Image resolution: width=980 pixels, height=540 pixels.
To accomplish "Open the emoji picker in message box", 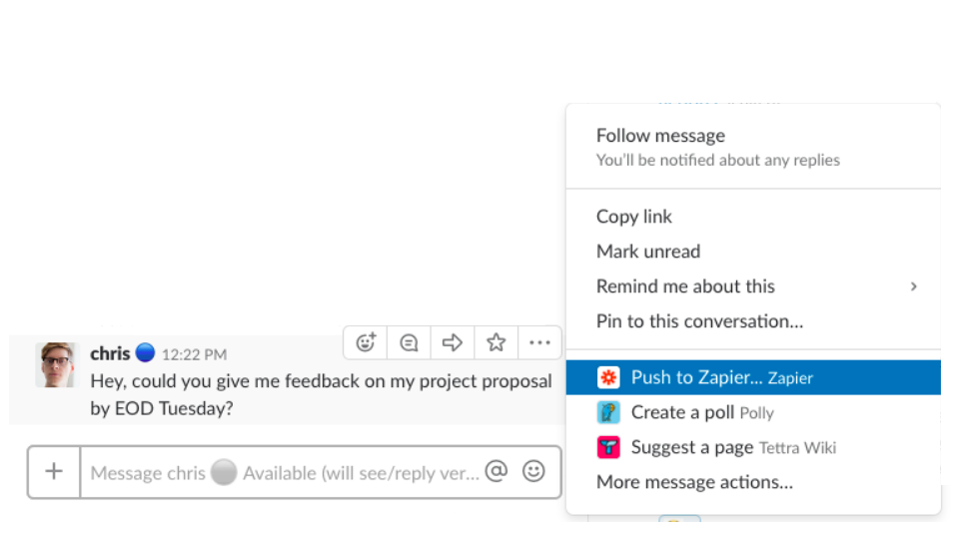I will 534,471.
